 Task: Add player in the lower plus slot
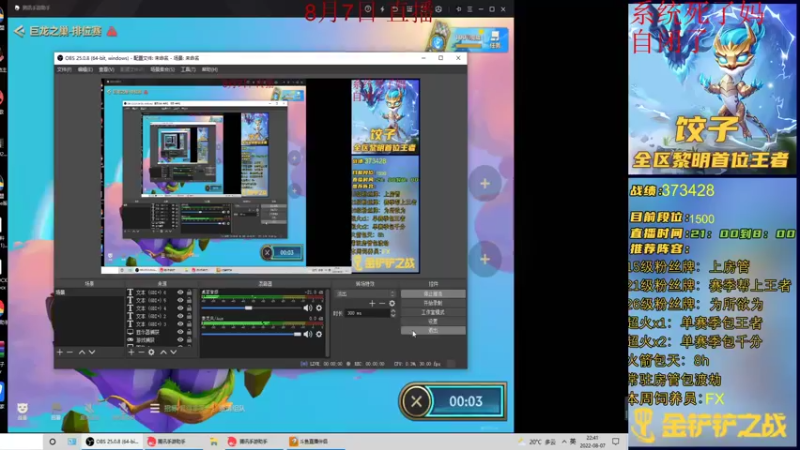(x=485, y=259)
